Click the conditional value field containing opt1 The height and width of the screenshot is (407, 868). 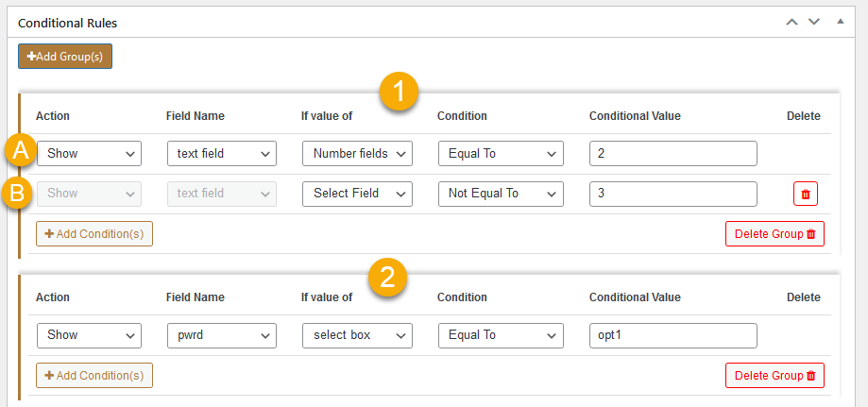coord(672,335)
